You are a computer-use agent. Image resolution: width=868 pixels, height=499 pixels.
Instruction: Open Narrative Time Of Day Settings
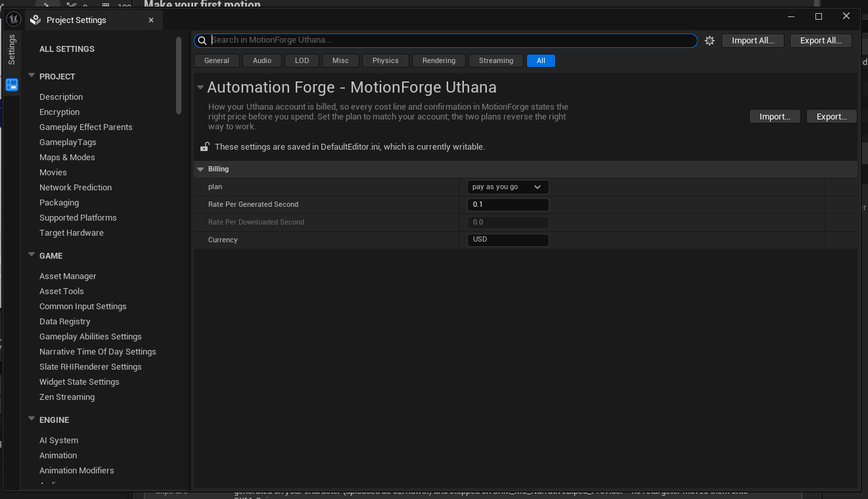tap(98, 352)
